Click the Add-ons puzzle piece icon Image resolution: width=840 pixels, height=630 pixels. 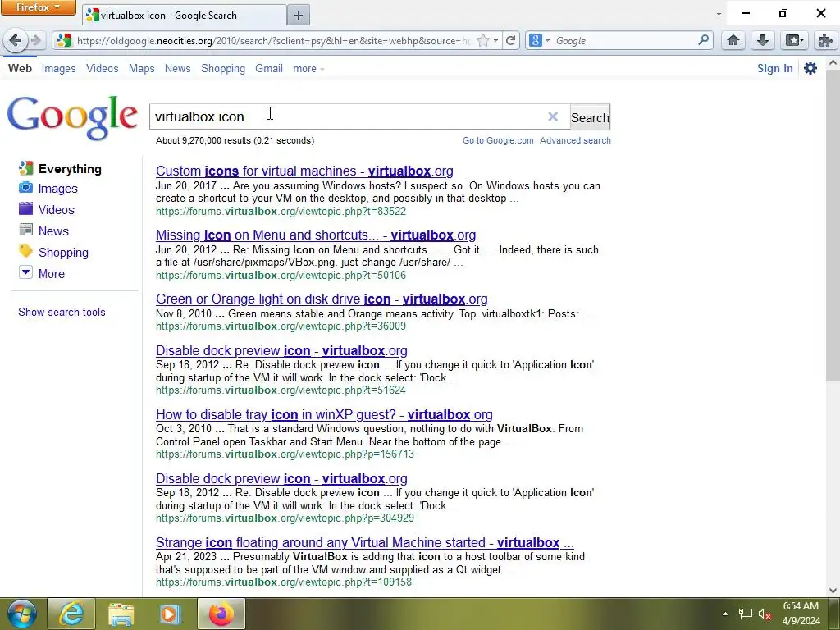825,41
